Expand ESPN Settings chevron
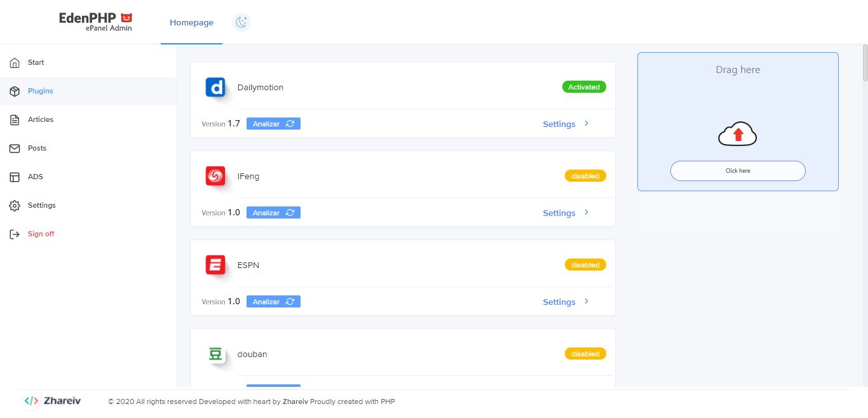The height and width of the screenshot is (418, 868). click(587, 302)
